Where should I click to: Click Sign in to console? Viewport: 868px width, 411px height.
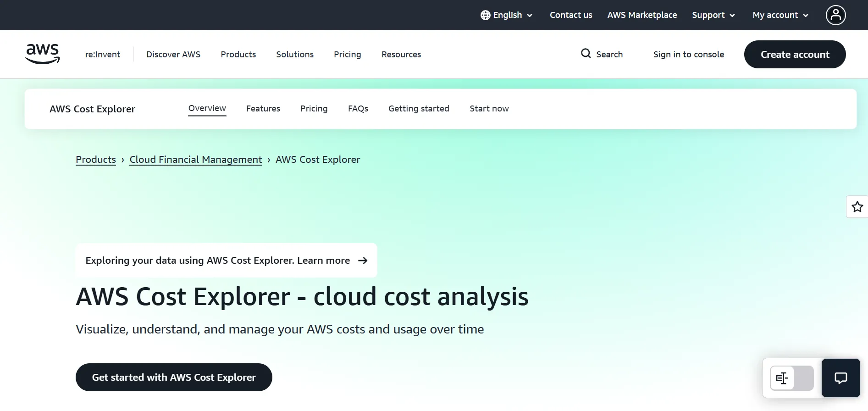pyautogui.click(x=689, y=54)
